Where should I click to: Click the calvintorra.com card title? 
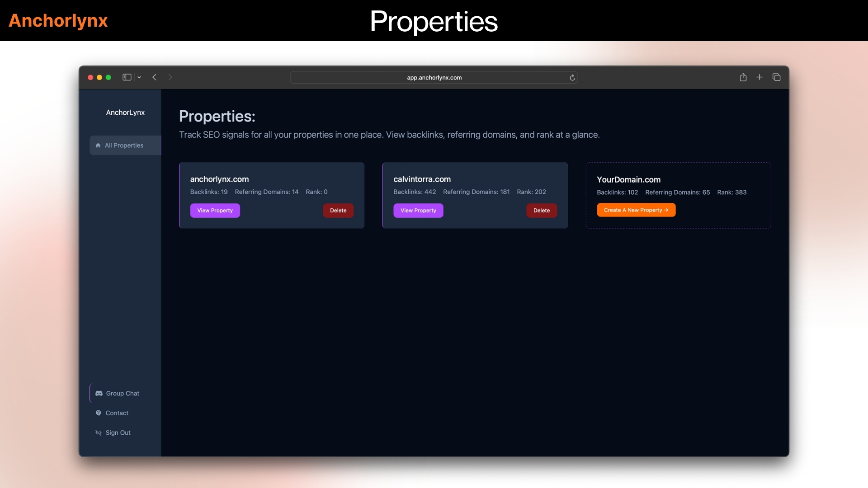pyautogui.click(x=422, y=179)
